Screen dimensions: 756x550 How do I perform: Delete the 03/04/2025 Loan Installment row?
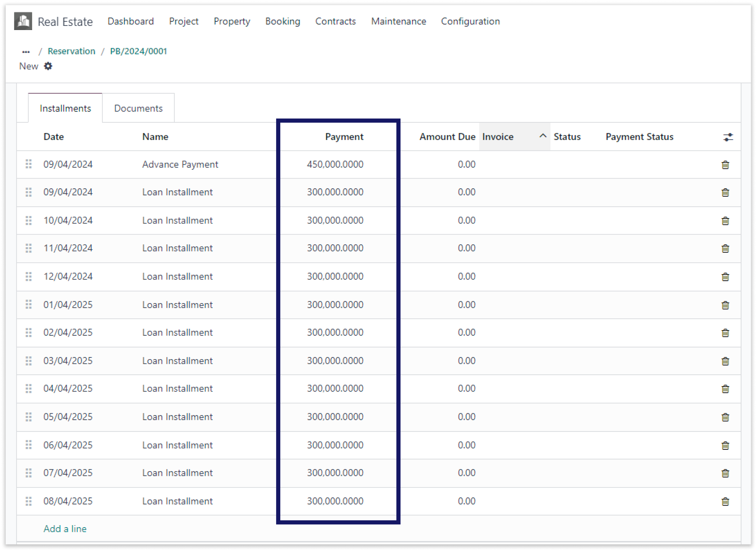pos(725,361)
